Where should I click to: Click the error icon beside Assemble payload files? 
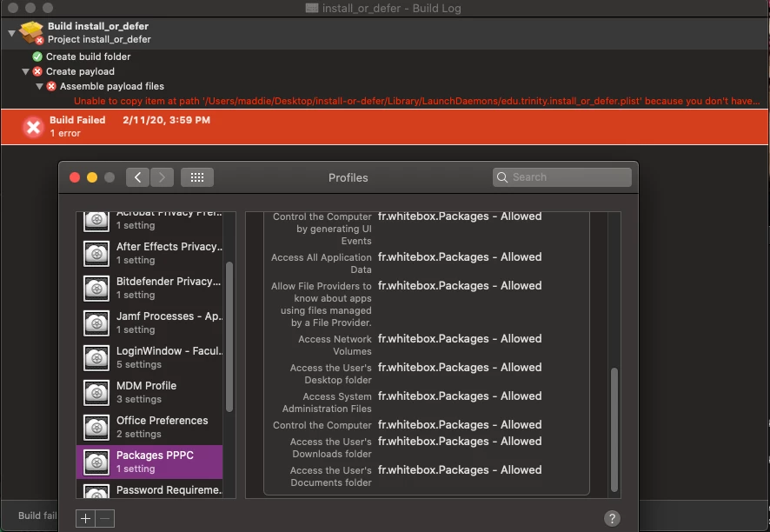pos(51,86)
